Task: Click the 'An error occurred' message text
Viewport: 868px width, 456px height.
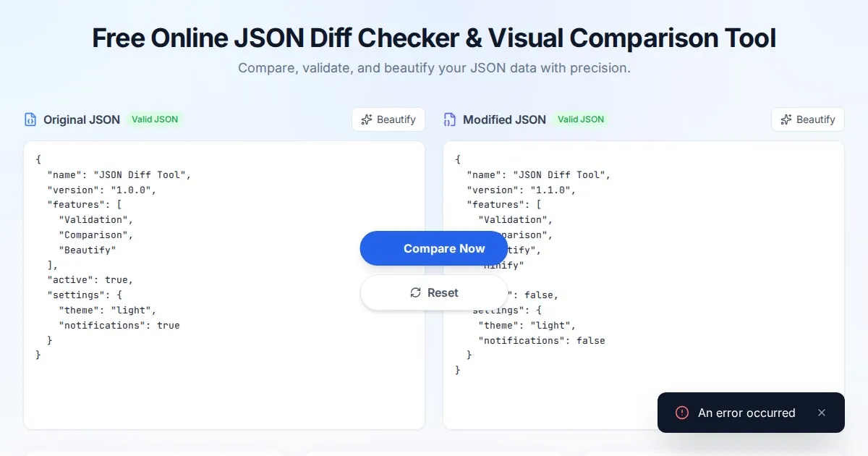Action: [746, 413]
